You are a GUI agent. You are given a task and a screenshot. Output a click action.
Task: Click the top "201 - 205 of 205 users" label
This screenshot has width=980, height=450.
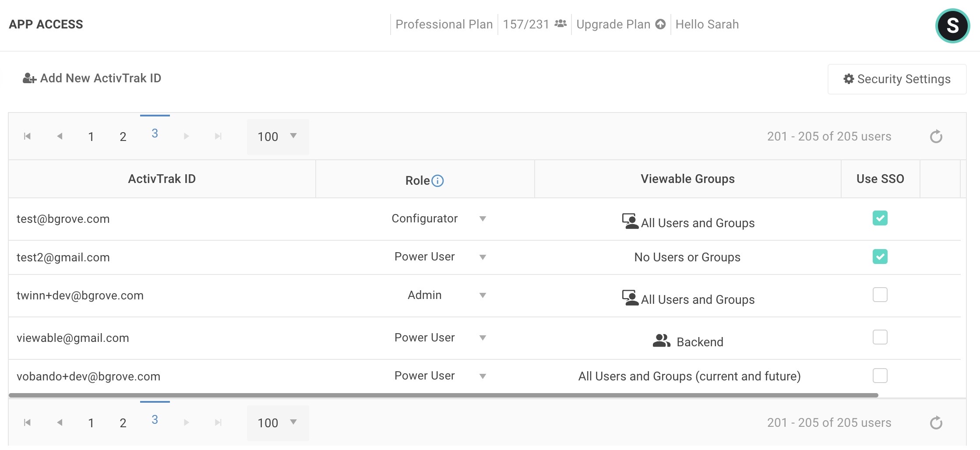point(829,137)
